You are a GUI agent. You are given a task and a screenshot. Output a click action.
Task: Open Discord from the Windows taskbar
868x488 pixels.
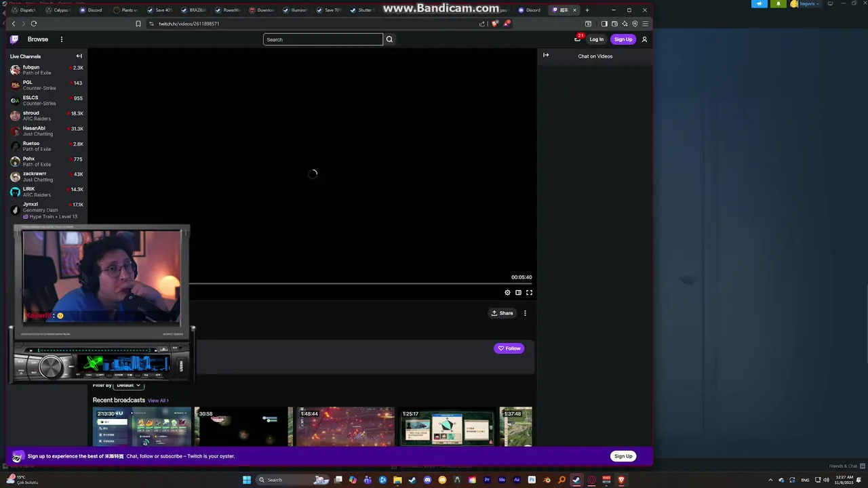coord(427,480)
